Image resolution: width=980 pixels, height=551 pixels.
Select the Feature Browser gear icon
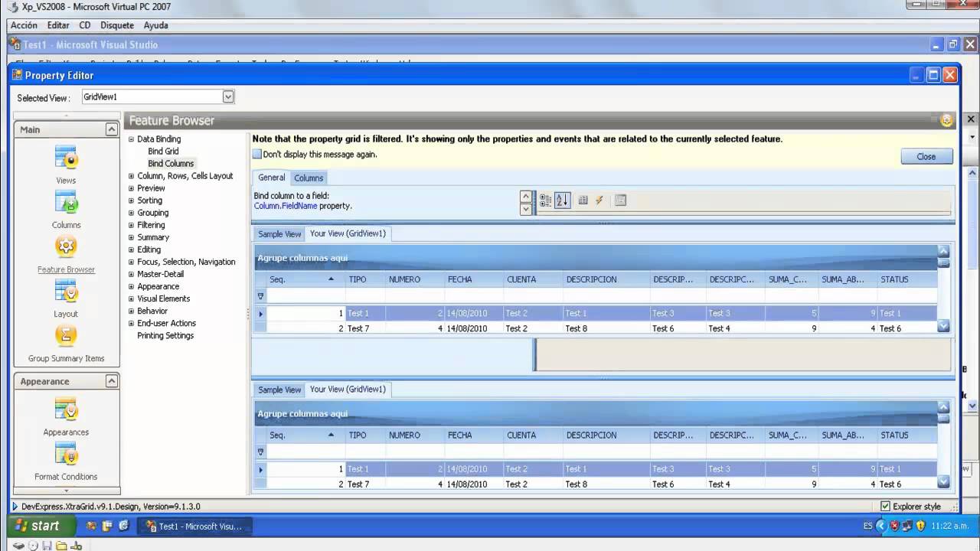(66, 246)
